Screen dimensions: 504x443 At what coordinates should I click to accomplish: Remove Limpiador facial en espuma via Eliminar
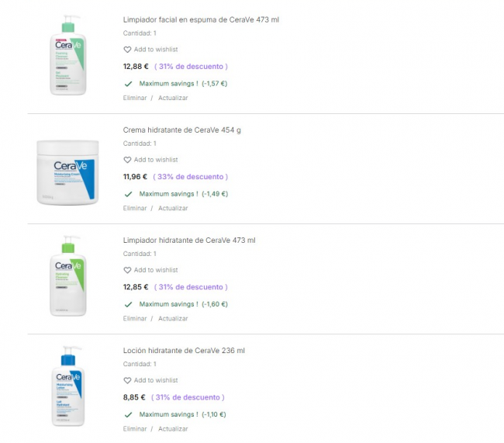[x=135, y=98]
